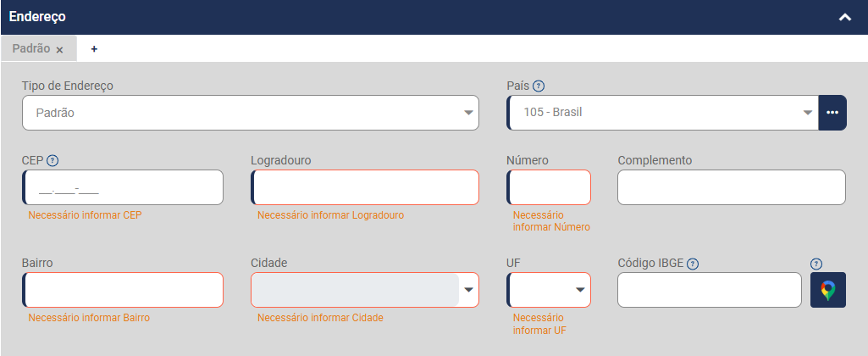Click the Código IBGE help icon
The width and height of the screenshot is (868, 356).
pos(693,264)
